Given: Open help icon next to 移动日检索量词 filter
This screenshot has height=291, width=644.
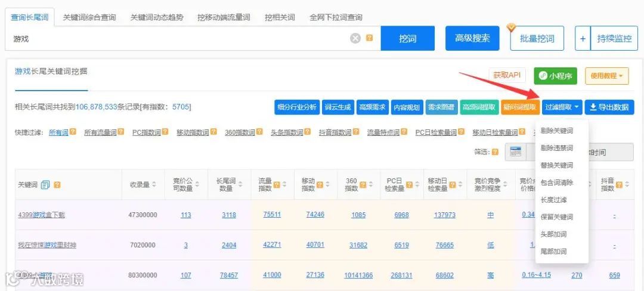Looking at the screenshot, I should 522,132.
